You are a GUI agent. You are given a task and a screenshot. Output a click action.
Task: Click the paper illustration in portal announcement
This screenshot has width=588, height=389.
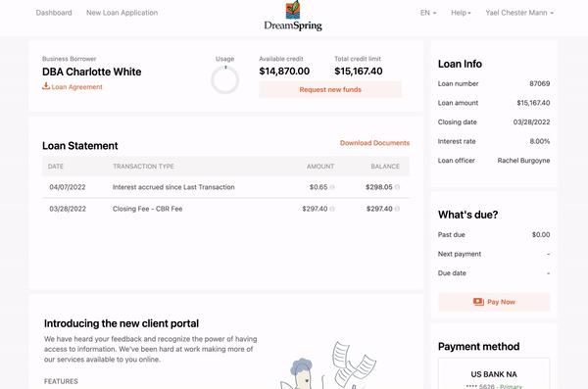point(354,365)
